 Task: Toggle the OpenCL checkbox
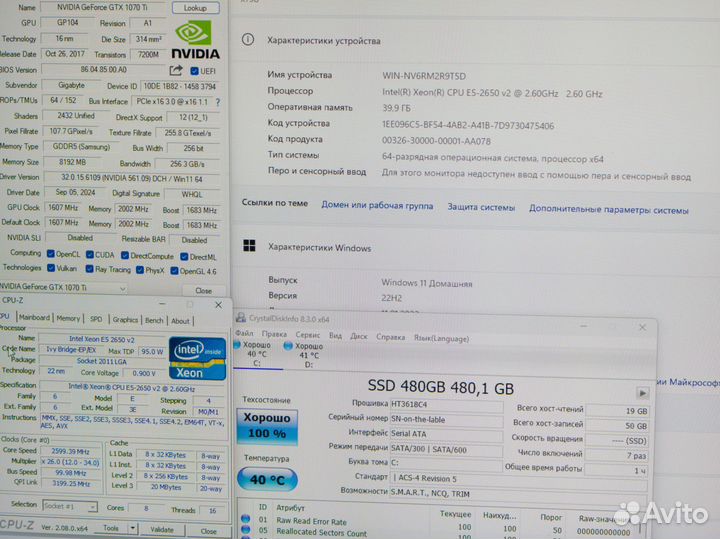click(51, 254)
